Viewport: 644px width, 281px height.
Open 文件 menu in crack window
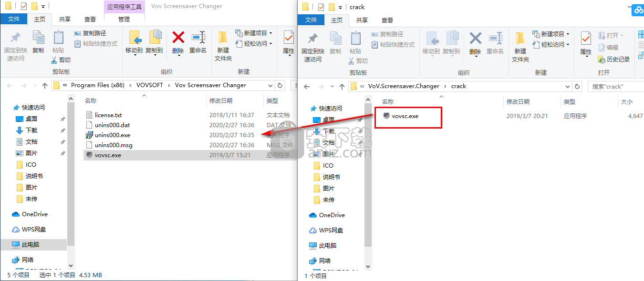tap(311, 20)
